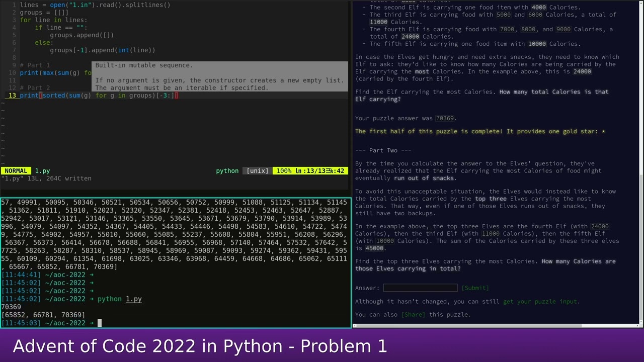Click 'groups = [[]]' code line
The height and width of the screenshot is (362, 644).
coord(44,13)
